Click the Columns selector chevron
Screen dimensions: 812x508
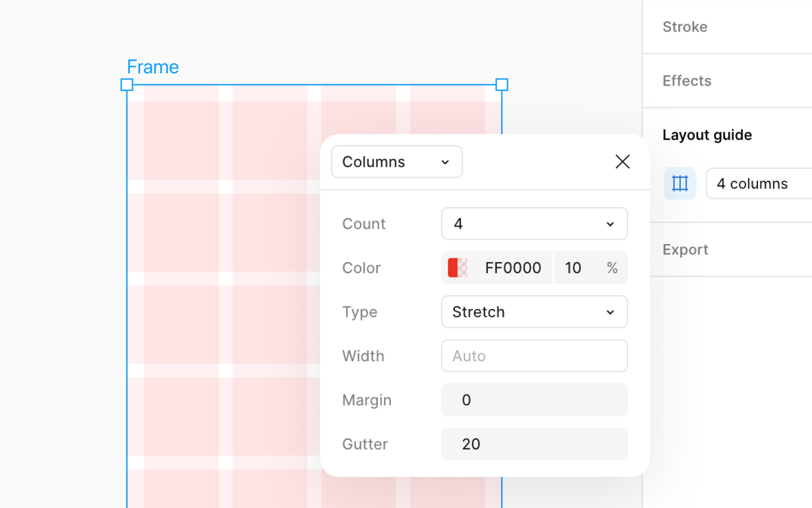click(x=445, y=162)
